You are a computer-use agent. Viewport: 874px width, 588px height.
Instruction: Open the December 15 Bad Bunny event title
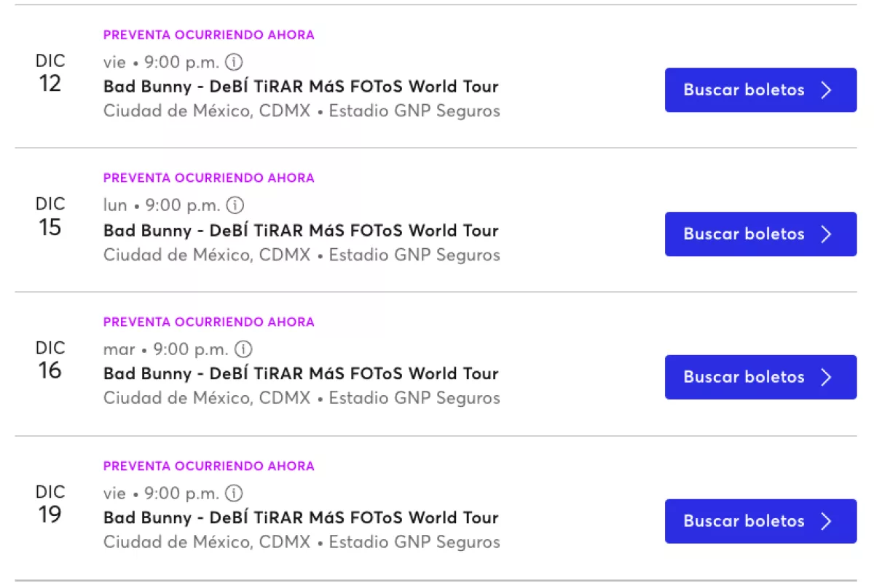point(301,230)
